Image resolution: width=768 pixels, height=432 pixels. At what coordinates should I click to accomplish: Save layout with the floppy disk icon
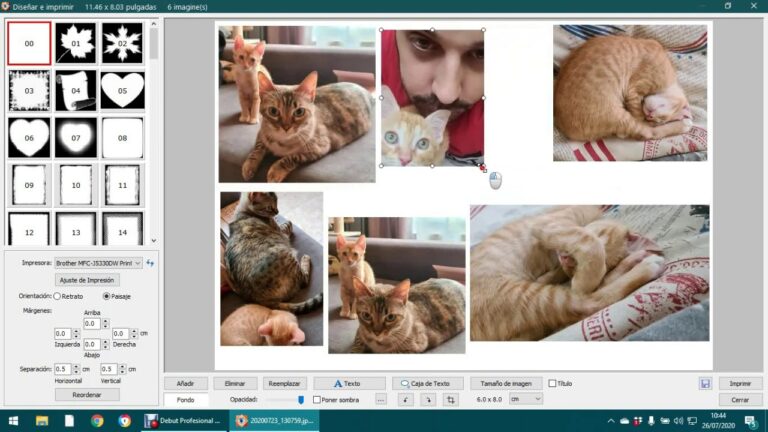pyautogui.click(x=705, y=384)
